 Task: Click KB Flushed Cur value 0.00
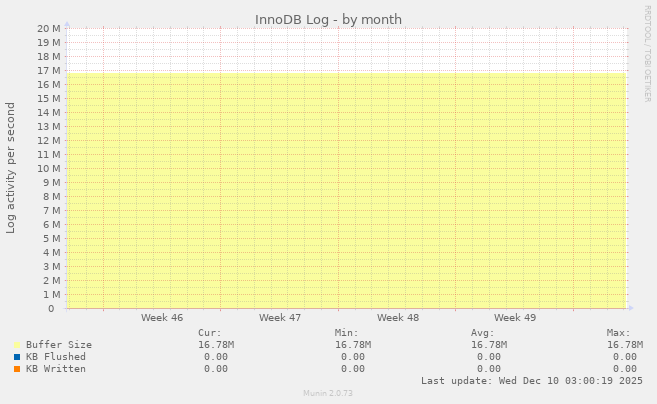(x=216, y=357)
